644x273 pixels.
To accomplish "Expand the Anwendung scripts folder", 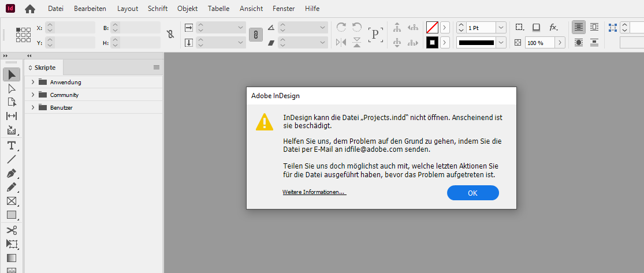I will coord(33,82).
